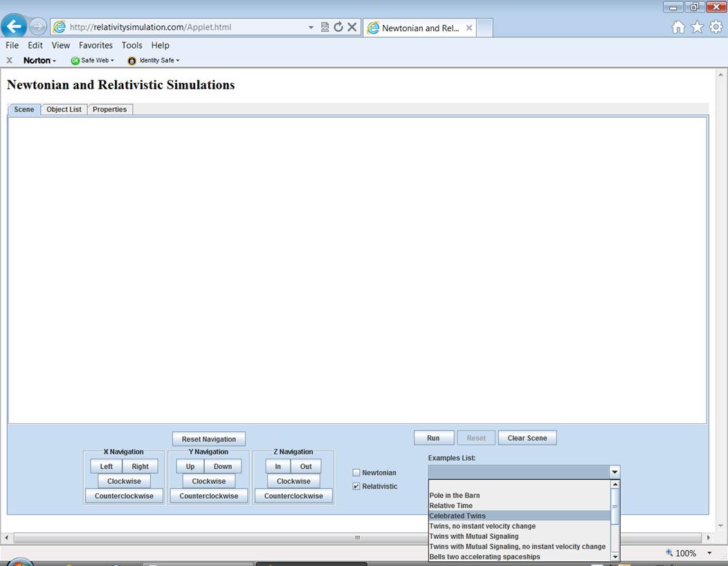Refresh the page with the reload icon
Viewport: 728px width, 566px height.
click(x=338, y=27)
